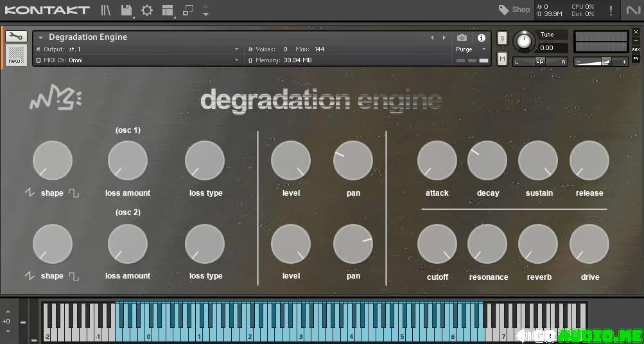Image resolution: width=644 pixels, height=344 pixels.
Task: Click osc 2 saw wave icon
Action: (x=30, y=275)
